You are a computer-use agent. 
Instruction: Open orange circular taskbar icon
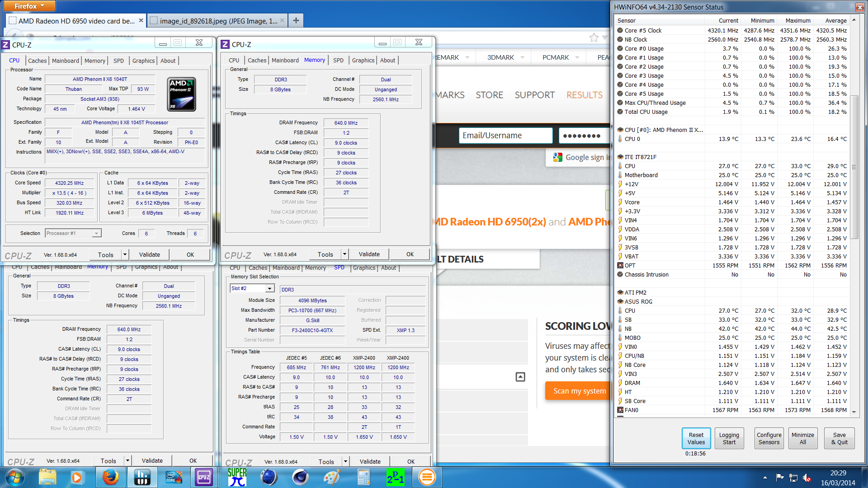pos(427,477)
